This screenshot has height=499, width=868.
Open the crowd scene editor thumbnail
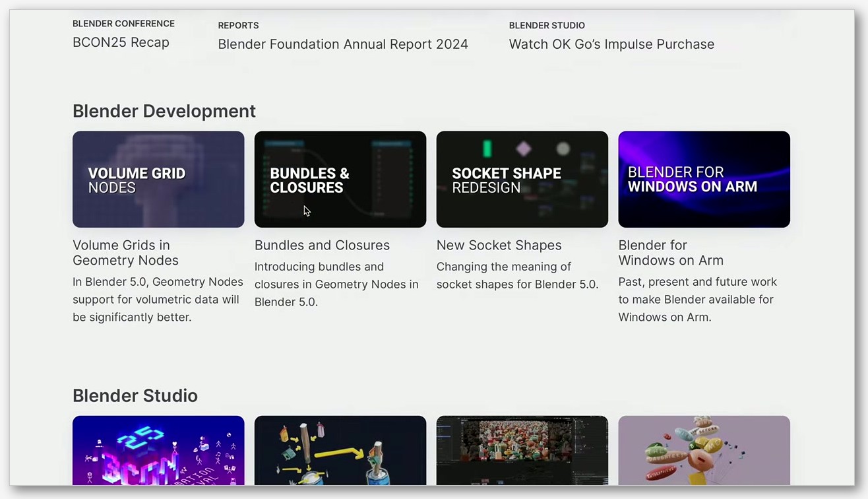pyautogui.click(x=522, y=450)
